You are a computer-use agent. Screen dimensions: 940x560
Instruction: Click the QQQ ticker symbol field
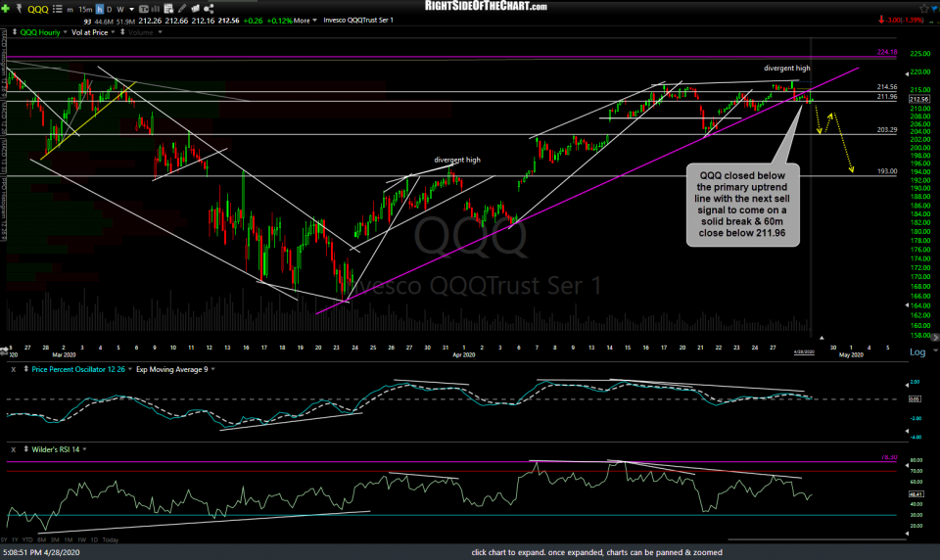tap(38, 9)
